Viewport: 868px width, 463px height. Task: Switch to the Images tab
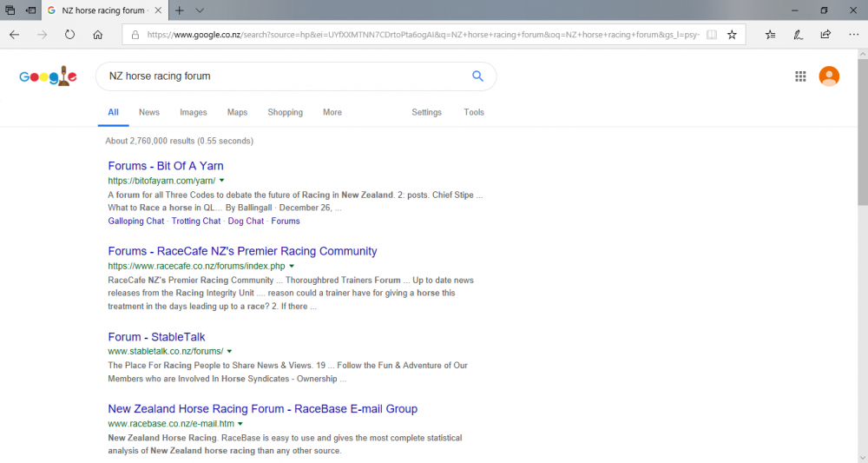[x=194, y=112]
